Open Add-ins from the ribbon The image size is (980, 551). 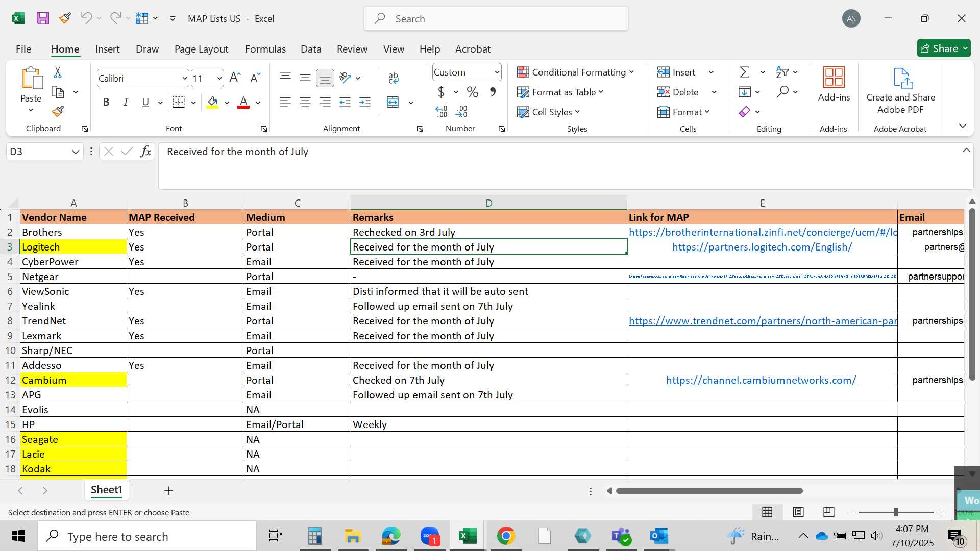tap(834, 85)
